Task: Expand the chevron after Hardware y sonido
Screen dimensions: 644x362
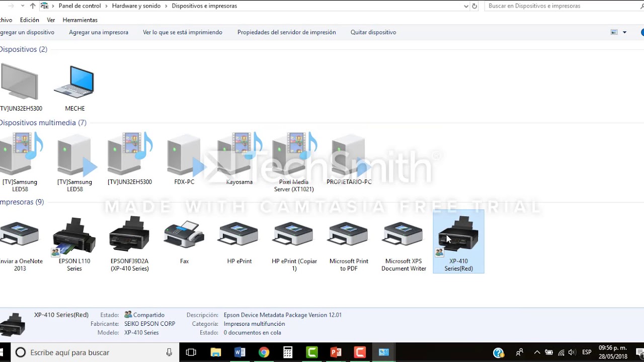Action: [166, 6]
